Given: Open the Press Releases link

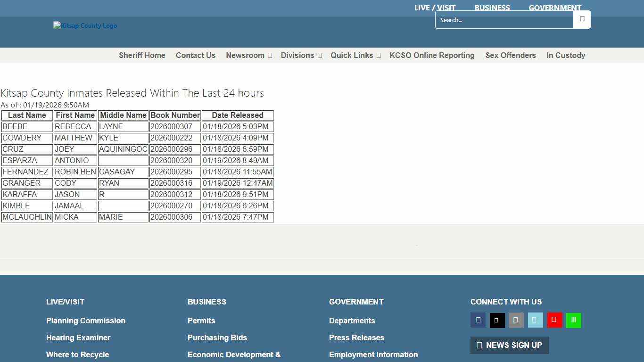Looking at the screenshot, I should click(x=356, y=337).
